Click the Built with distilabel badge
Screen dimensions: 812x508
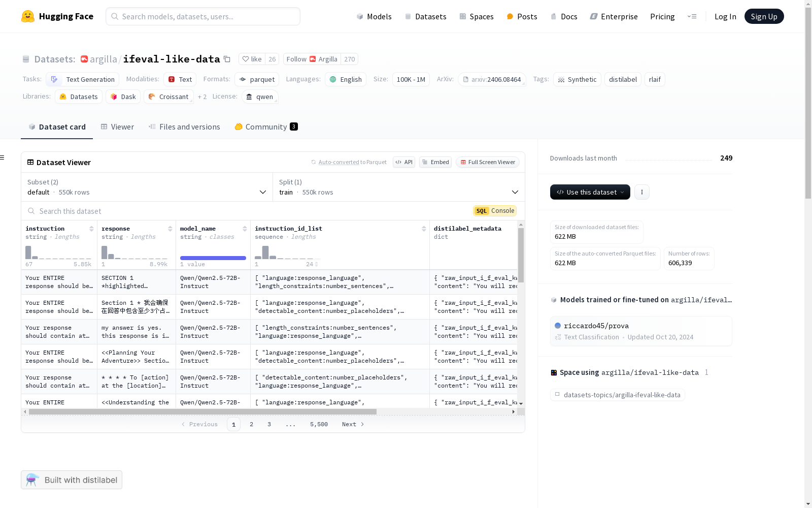tap(72, 480)
